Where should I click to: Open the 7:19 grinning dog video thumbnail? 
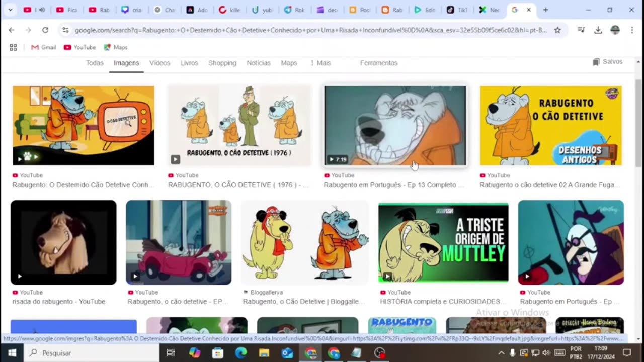pos(395,126)
